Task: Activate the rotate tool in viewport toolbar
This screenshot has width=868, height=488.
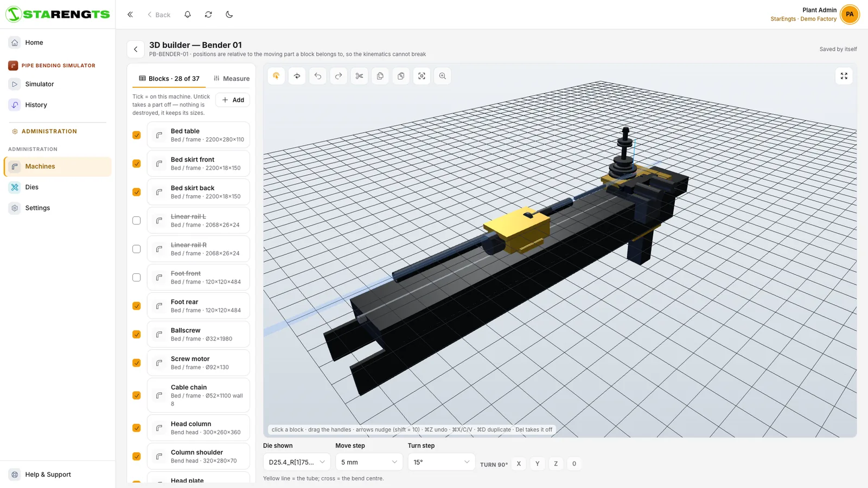Action: 297,76
